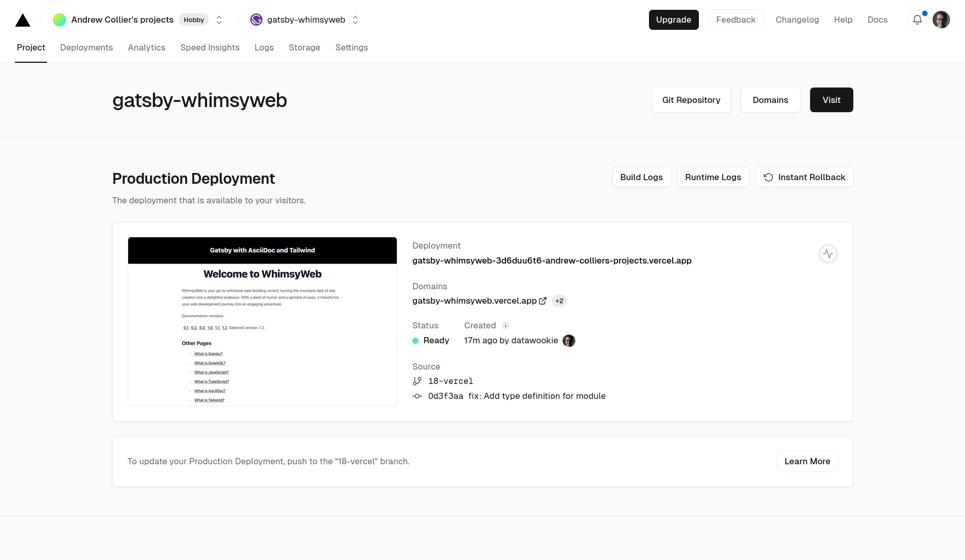This screenshot has width=965, height=560.
Task: Click the external link icon beside domain
Action: pyautogui.click(x=542, y=301)
